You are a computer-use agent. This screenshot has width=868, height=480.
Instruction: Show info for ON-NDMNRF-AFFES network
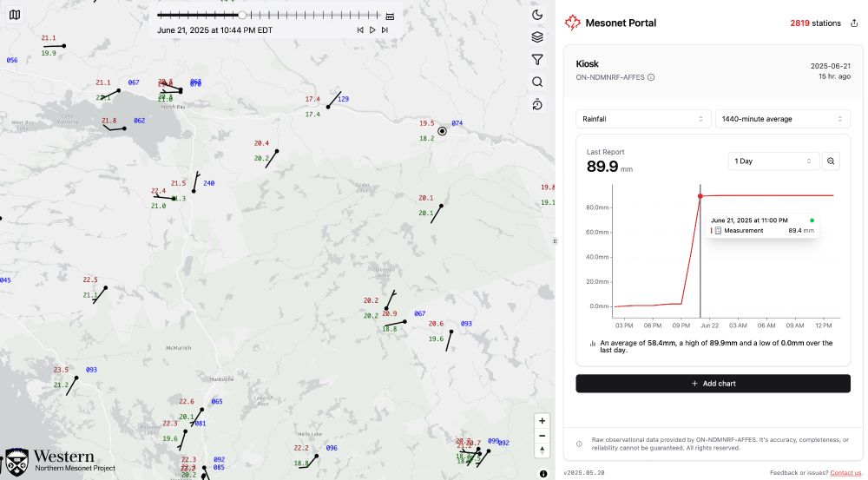point(651,77)
